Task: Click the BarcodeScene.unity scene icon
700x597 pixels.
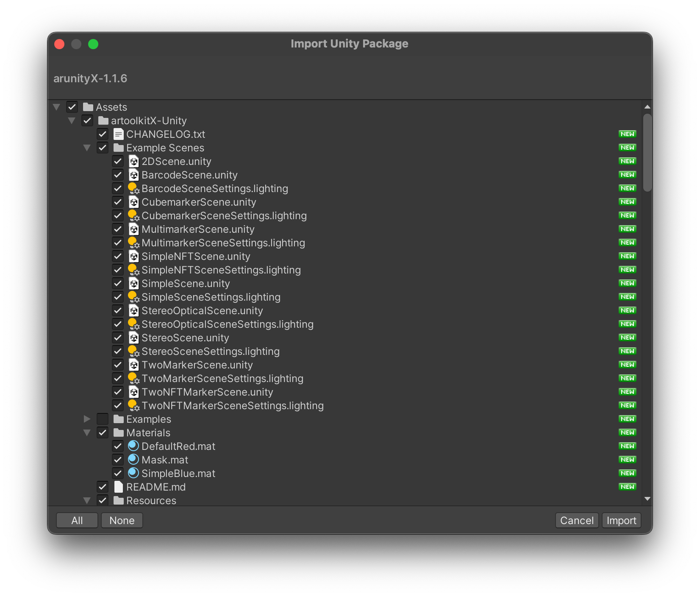Action: (x=134, y=175)
